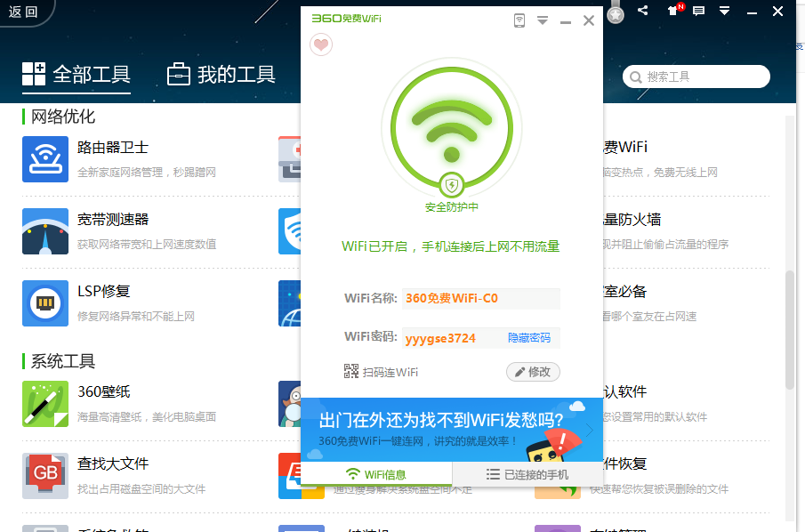Image resolution: width=805 pixels, height=532 pixels.
Task: Click the 修改 edit button
Action: tap(533, 372)
